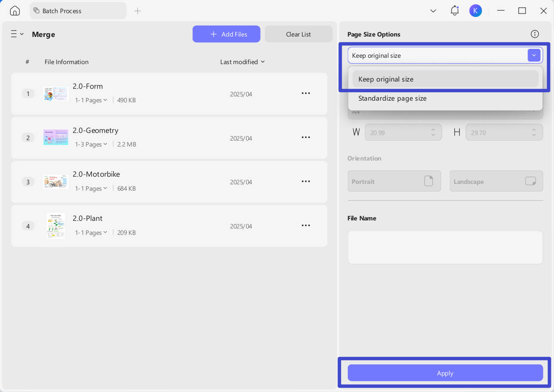Choose Standardize page size option
Viewport: 554px width, 392px height.
(x=392, y=98)
